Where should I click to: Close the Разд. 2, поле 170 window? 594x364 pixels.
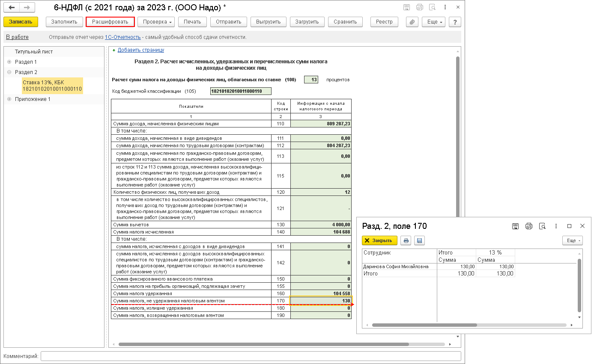tap(582, 226)
